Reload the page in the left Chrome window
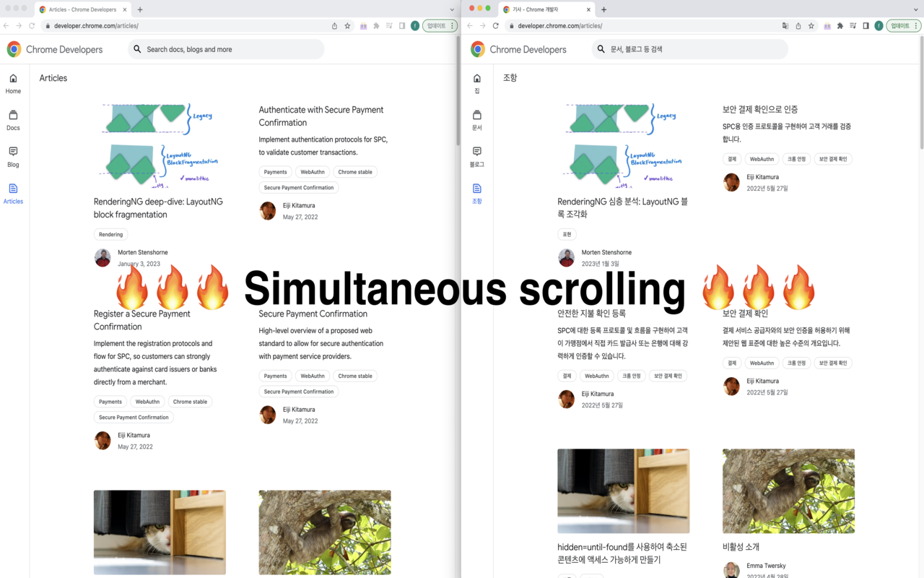The height and width of the screenshot is (578, 924). click(32, 25)
